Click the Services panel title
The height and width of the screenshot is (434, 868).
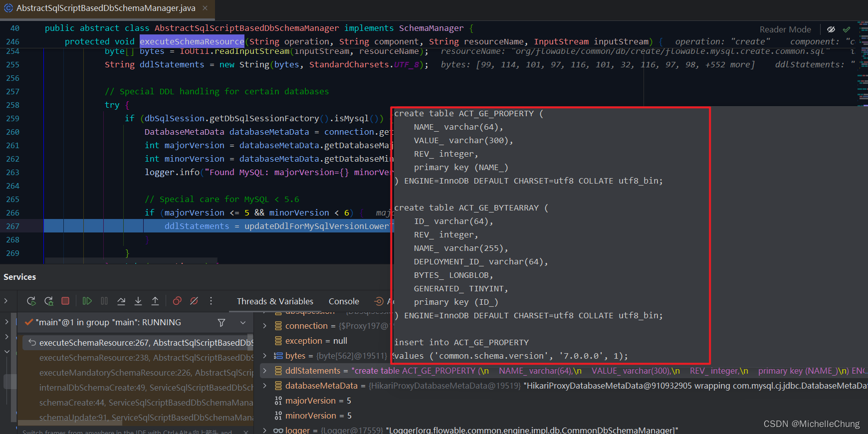click(x=20, y=277)
